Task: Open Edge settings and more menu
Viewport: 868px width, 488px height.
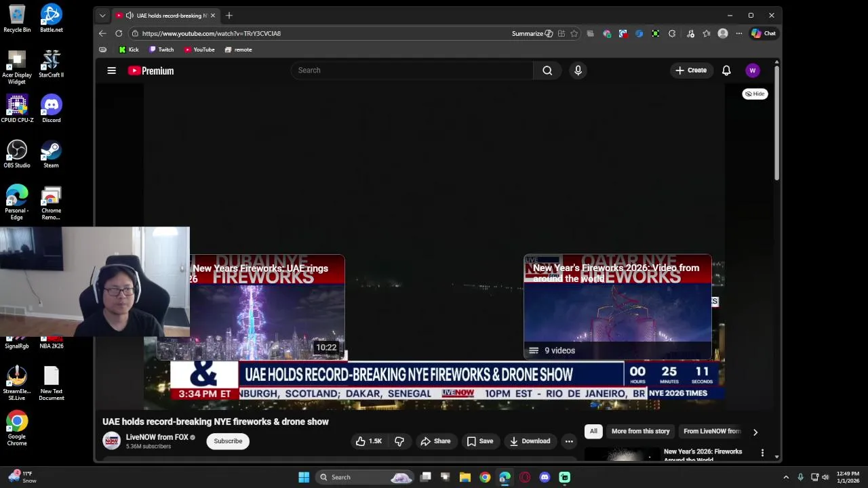Action: (739, 33)
